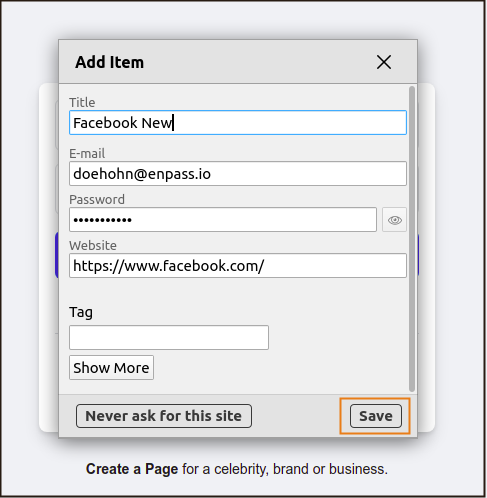Select the masked Password field
The height and width of the screenshot is (498, 487).
click(223, 220)
